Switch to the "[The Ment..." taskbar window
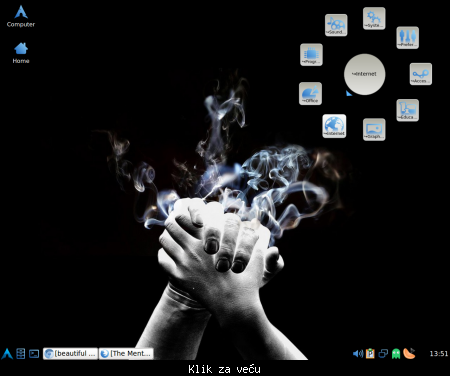Image resolution: width=450 pixels, height=376 pixels. click(126, 353)
